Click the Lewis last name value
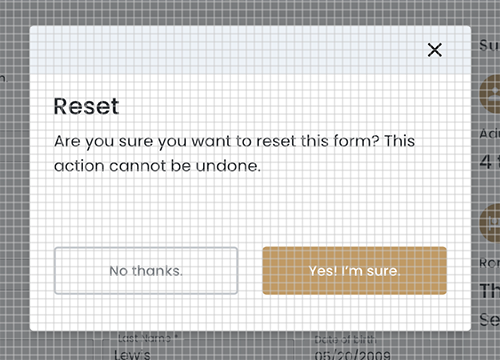Image resolution: width=500 pixels, height=360 pixels. click(132, 355)
